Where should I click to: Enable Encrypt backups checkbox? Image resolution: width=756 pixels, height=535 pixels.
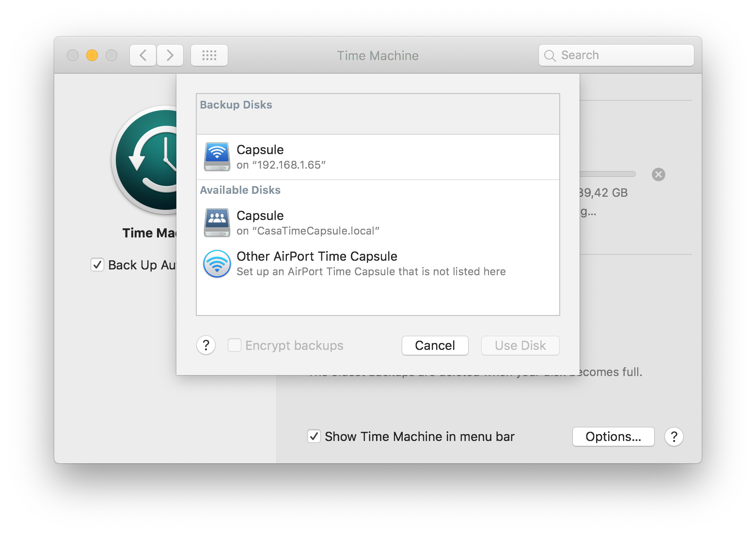[x=235, y=346]
